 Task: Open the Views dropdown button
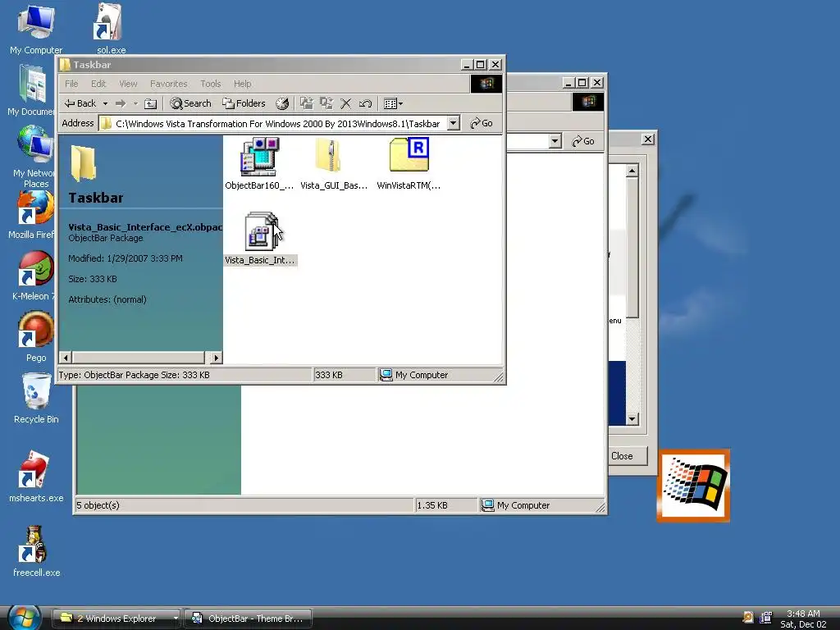point(393,103)
